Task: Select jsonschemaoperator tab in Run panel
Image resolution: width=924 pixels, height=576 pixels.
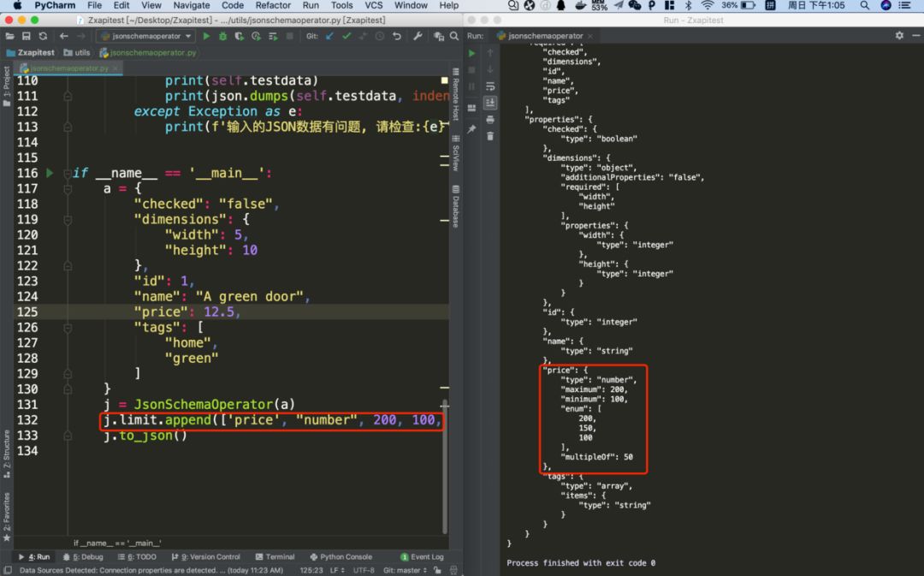Action: [545, 35]
